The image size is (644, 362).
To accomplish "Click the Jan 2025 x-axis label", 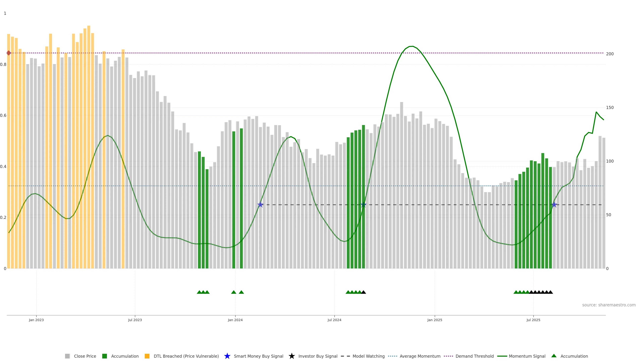I will pyautogui.click(x=435, y=320).
